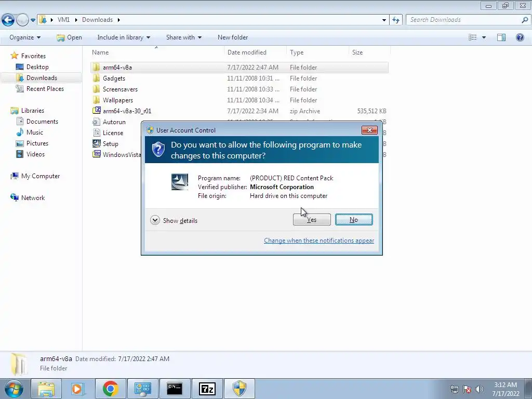532x399 pixels.
Task: Select the License file icon
Action: point(96,132)
